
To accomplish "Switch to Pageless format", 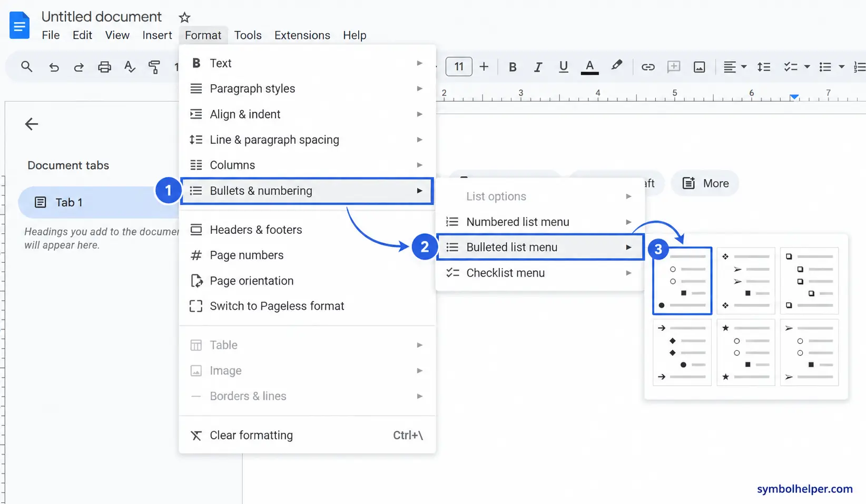I will click(x=307, y=306).
